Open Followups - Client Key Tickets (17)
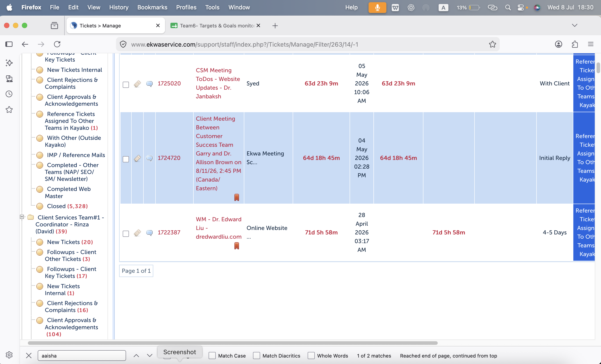The width and height of the screenshot is (601, 364). pos(70,272)
